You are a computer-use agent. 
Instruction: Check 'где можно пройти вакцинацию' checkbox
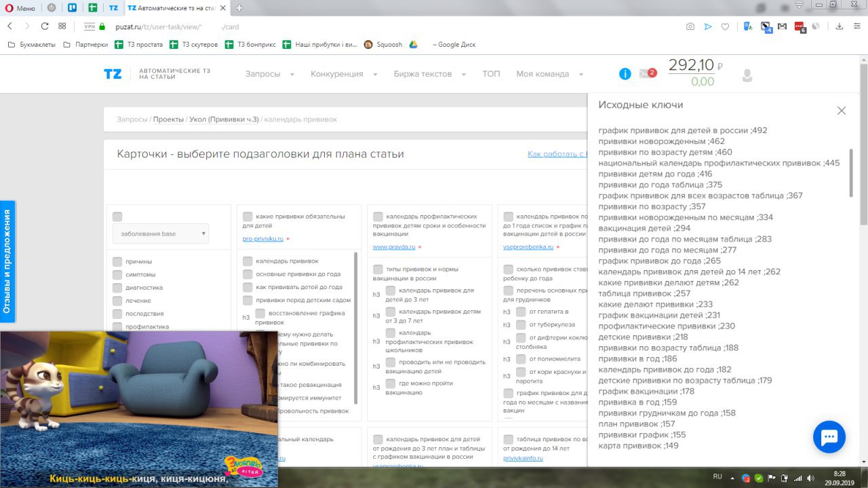tap(391, 383)
